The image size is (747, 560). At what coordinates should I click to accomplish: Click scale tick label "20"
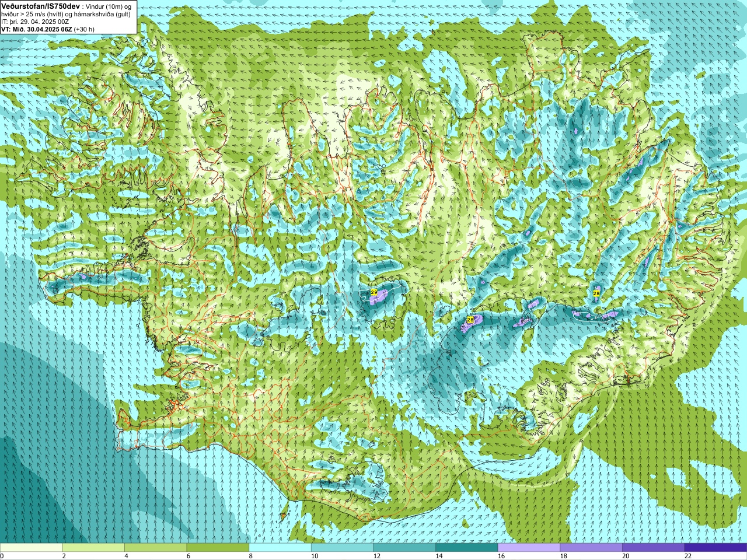tap(626, 556)
